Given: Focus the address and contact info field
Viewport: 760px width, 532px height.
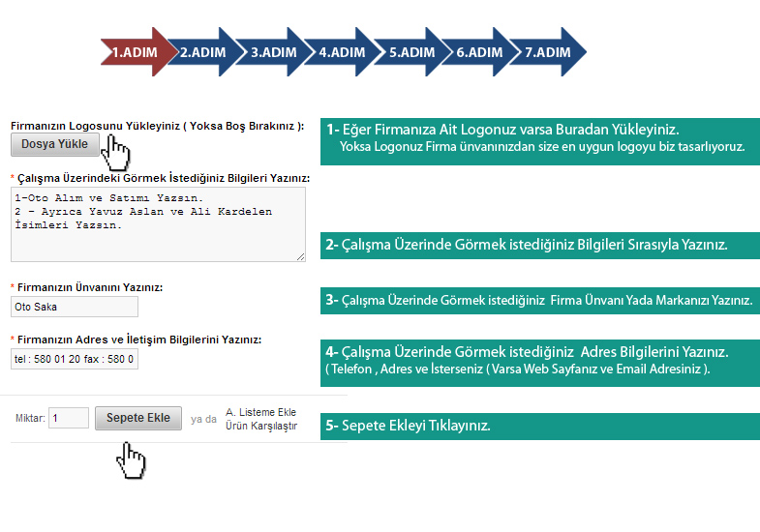Looking at the screenshot, I should [x=75, y=360].
